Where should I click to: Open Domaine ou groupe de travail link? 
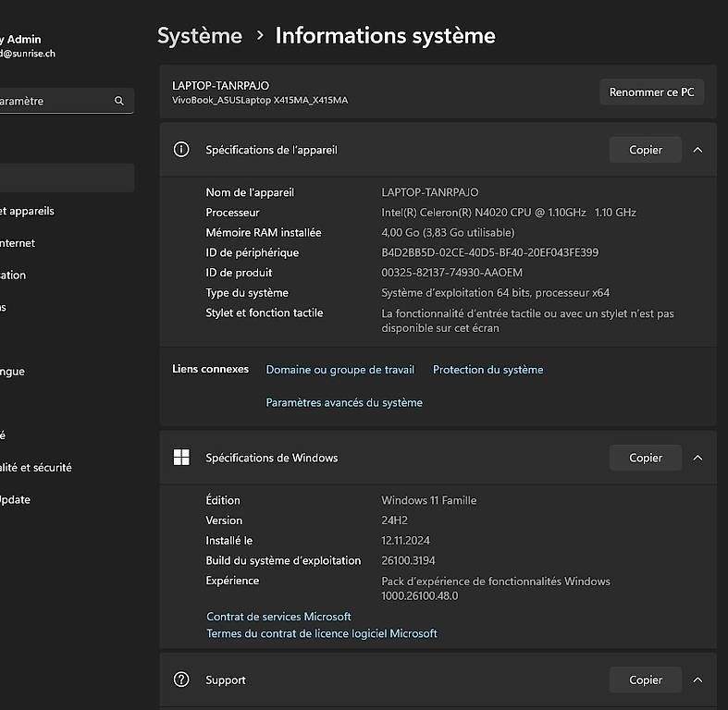pyautogui.click(x=339, y=370)
